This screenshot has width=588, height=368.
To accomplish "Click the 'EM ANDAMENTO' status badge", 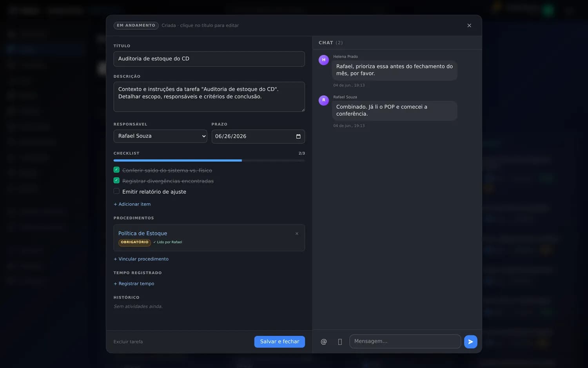I will pos(136,26).
